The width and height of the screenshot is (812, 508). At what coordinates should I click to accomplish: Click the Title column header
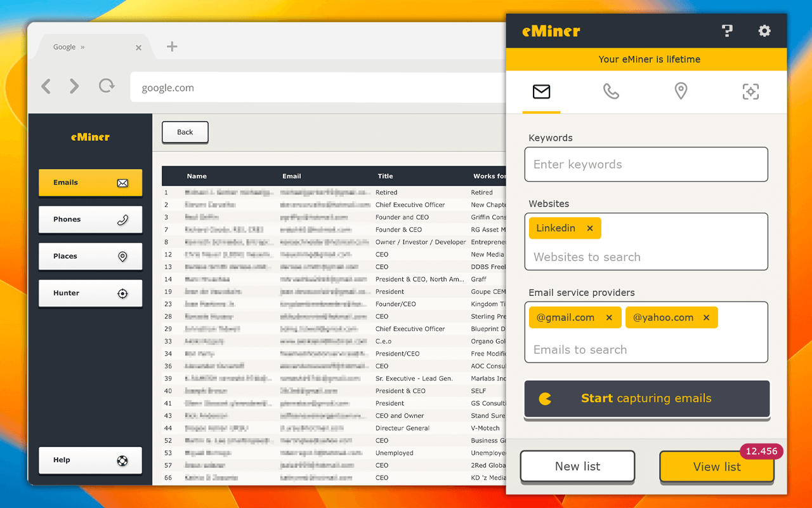point(385,176)
